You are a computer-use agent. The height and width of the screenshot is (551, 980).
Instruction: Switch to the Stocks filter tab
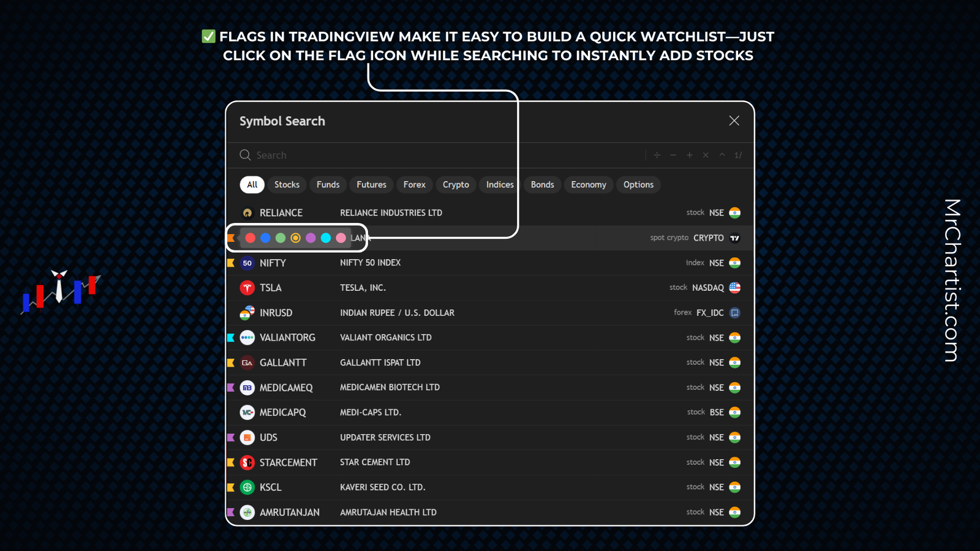(287, 185)
